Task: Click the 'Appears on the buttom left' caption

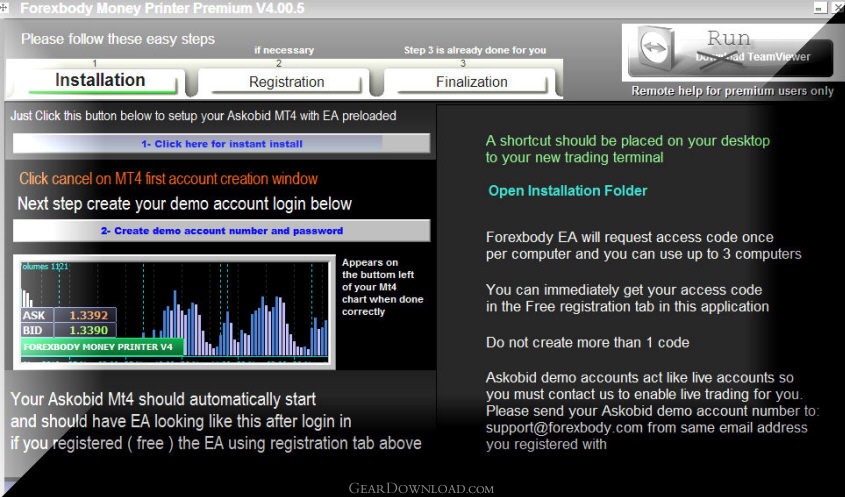Action: point(383,287)
